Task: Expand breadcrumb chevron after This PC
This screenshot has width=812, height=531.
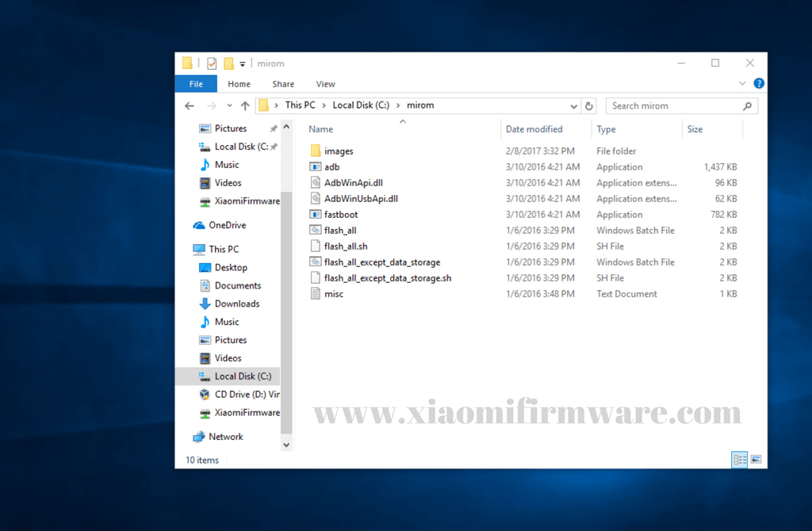Action: 324,105
